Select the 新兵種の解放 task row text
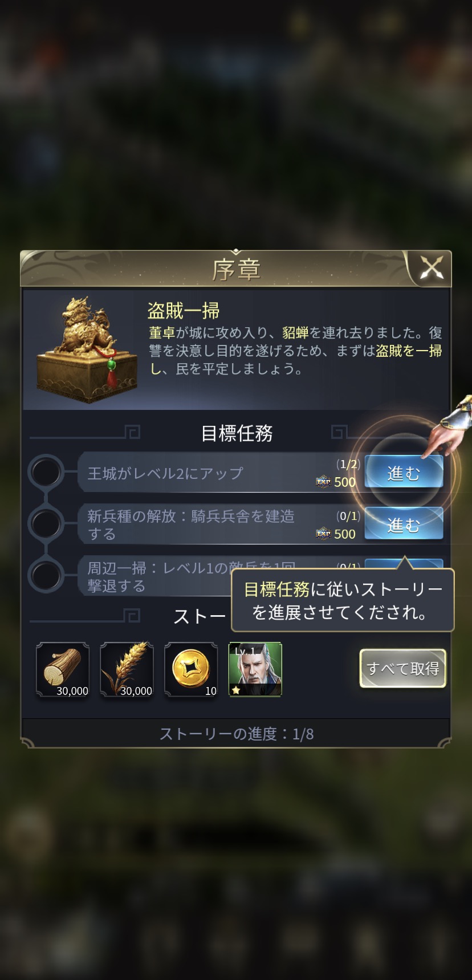Image resolution: width=472 pixels, height=980 pixels. point(191,524)
